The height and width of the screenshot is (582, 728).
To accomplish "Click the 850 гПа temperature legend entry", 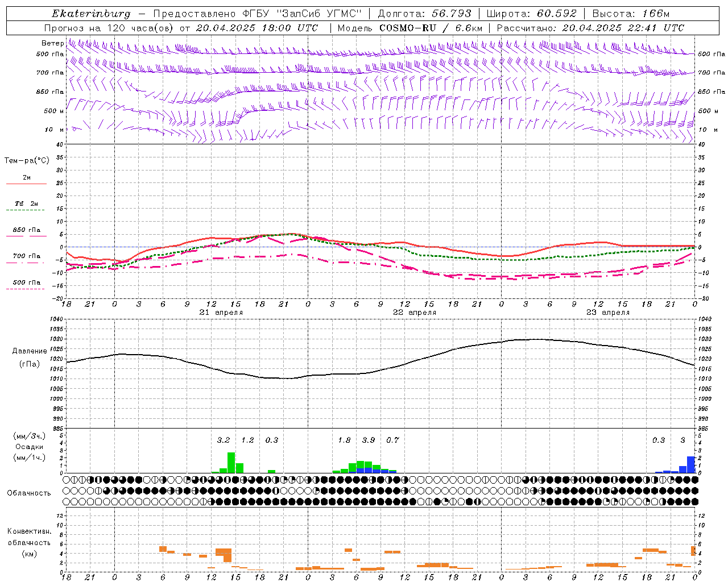I will point(27,230).
